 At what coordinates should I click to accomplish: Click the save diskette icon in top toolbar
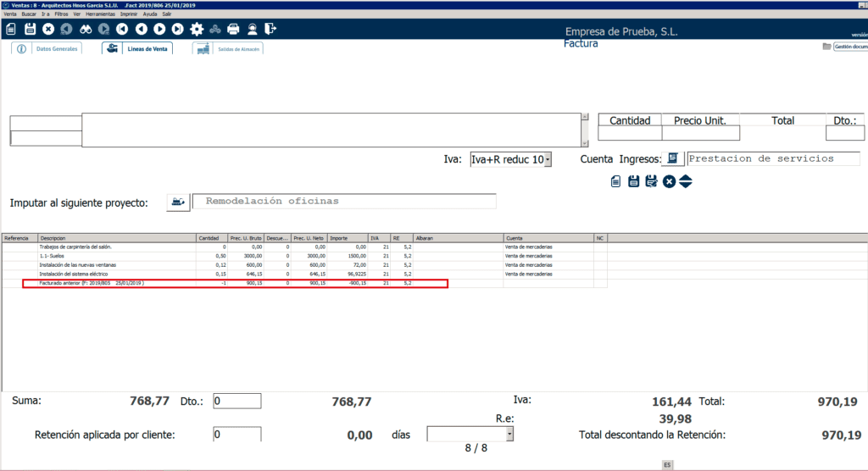[x=30, y=29]
